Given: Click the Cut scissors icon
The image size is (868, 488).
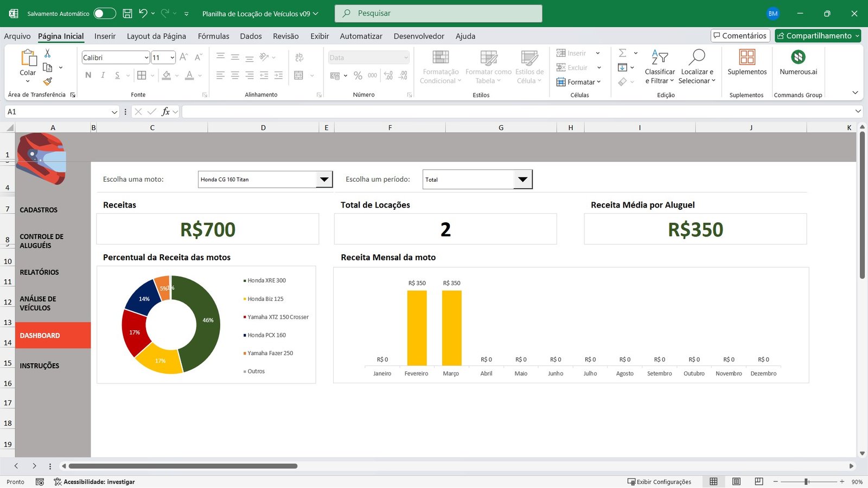Looking at the screenshot, I should 48,53.
